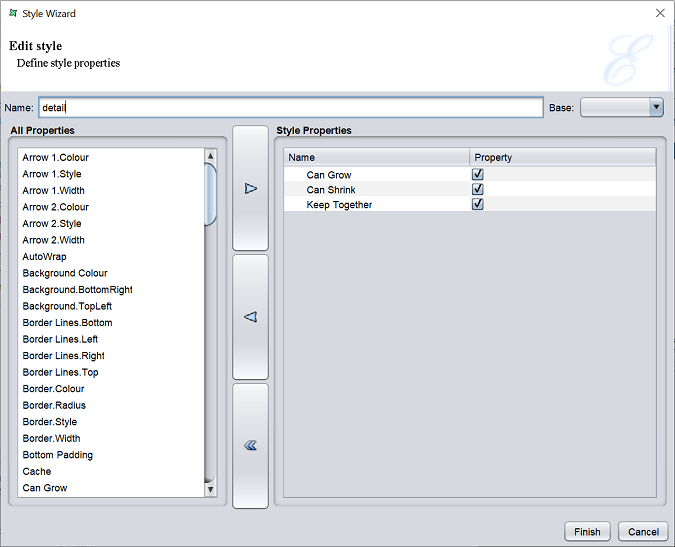Viewport: 675px width, 547px height.
Task: Toggle the Can Grow checkbox
Action: click(x=478, y=175)
